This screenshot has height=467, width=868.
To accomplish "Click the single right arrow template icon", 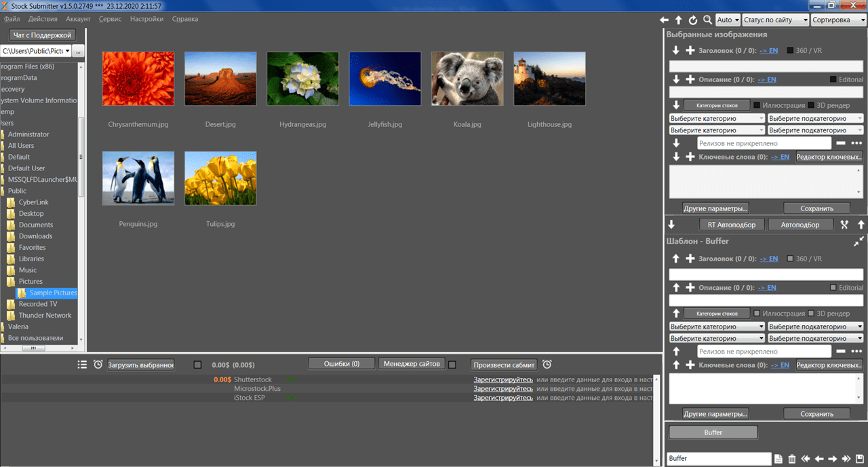I will tap(833, 459).
